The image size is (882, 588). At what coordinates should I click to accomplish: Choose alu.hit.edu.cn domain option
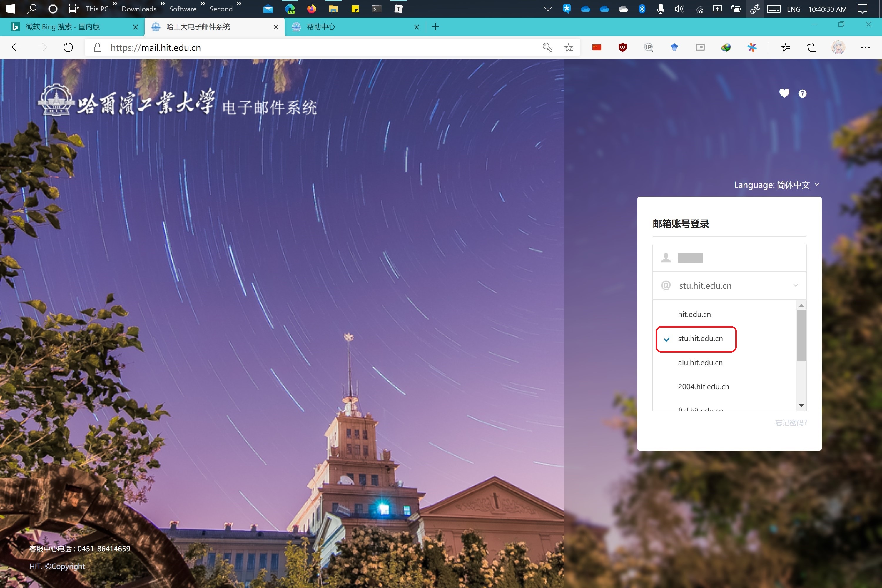[x=724, y=363]
